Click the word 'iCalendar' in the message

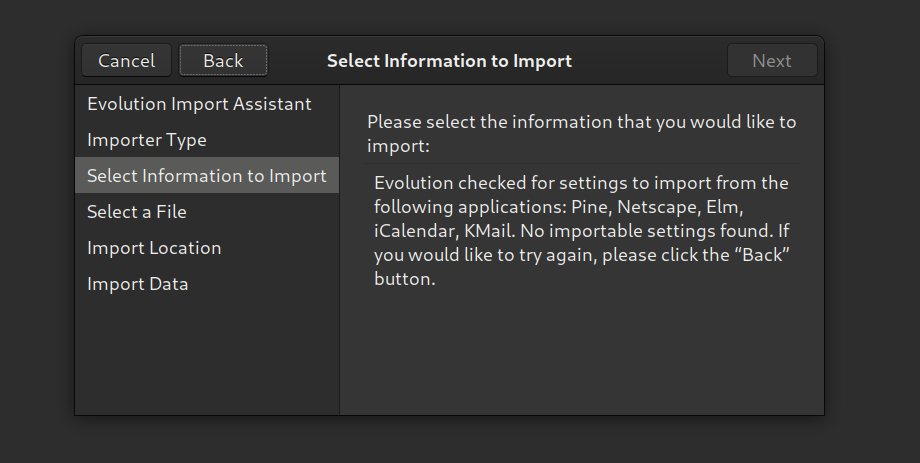(414, 231)
